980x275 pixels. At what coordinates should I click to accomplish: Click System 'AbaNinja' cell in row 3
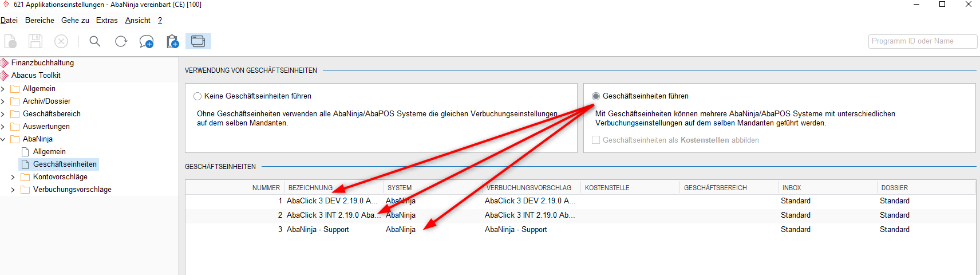click(401, 230)
